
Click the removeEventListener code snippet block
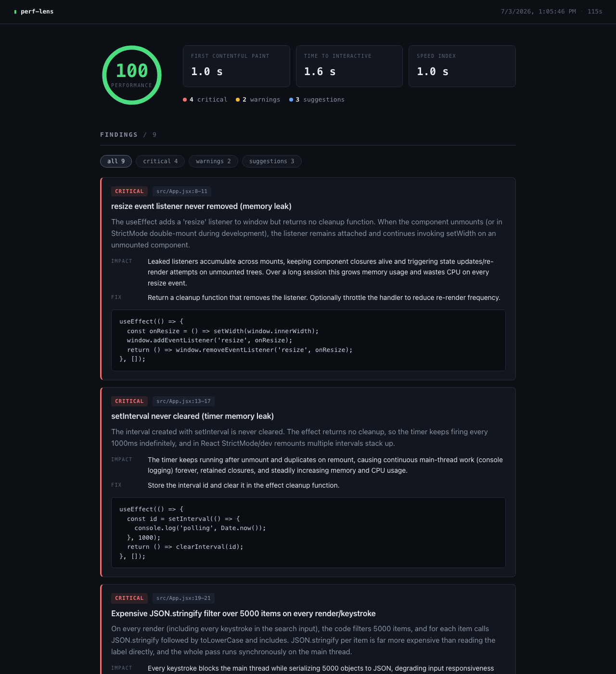308,340
